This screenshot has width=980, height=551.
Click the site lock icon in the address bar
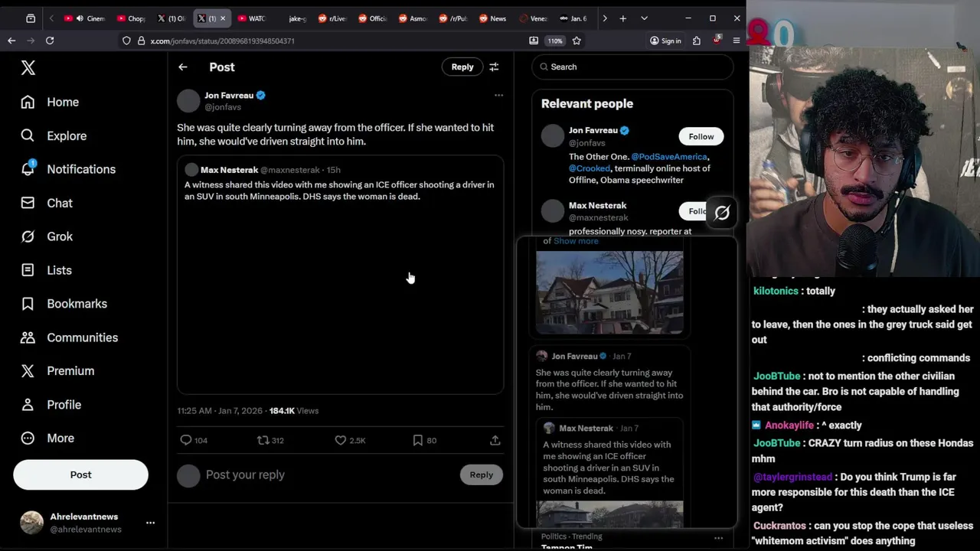[141, 41]
